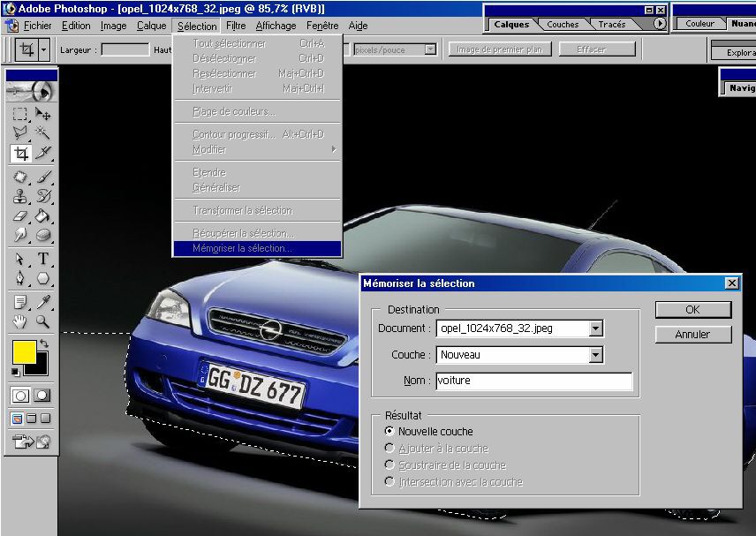Enable full screen mode with menu bar
The image size is (756, 536).
point(31,419)
